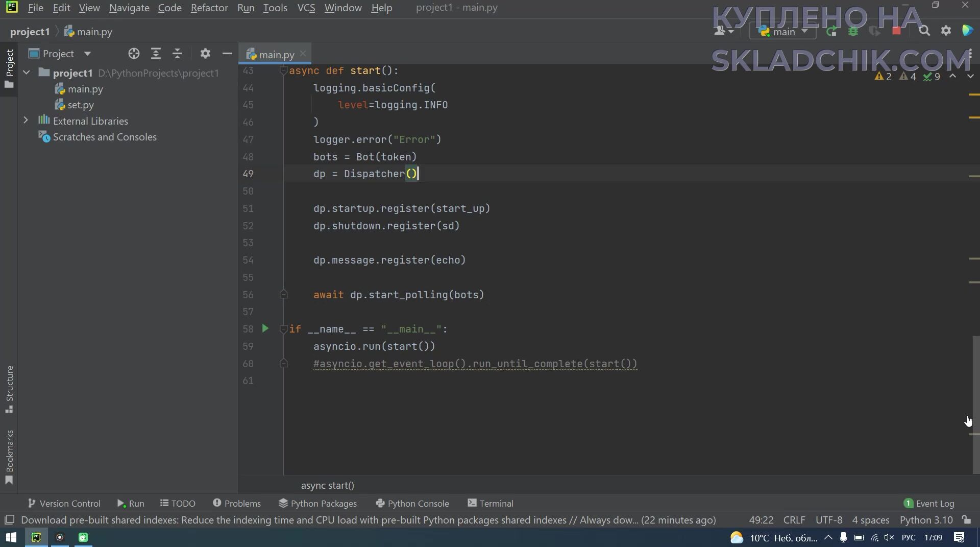Change CRLF line separator setting
The height and width of the screenshot is (547, 980).
[794, 520]
